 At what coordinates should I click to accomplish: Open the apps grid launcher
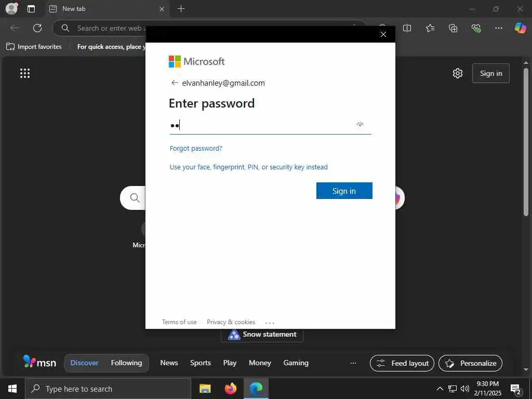click(x=25, y=73)
